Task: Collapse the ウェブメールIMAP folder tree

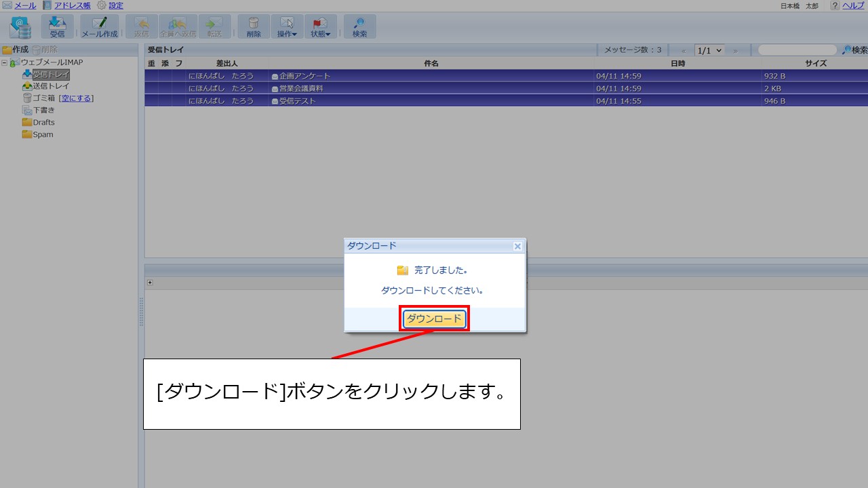Action: click(x=5, y=62)
